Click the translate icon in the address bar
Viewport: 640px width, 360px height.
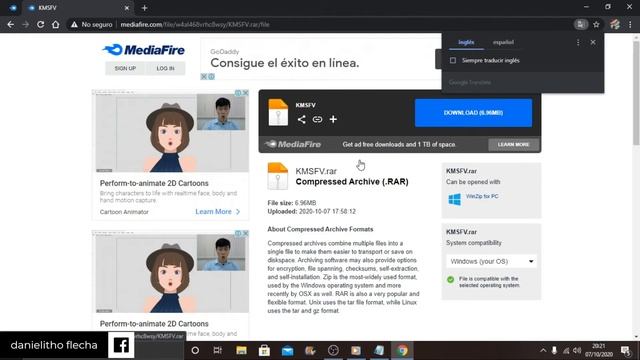coord(580,24)
